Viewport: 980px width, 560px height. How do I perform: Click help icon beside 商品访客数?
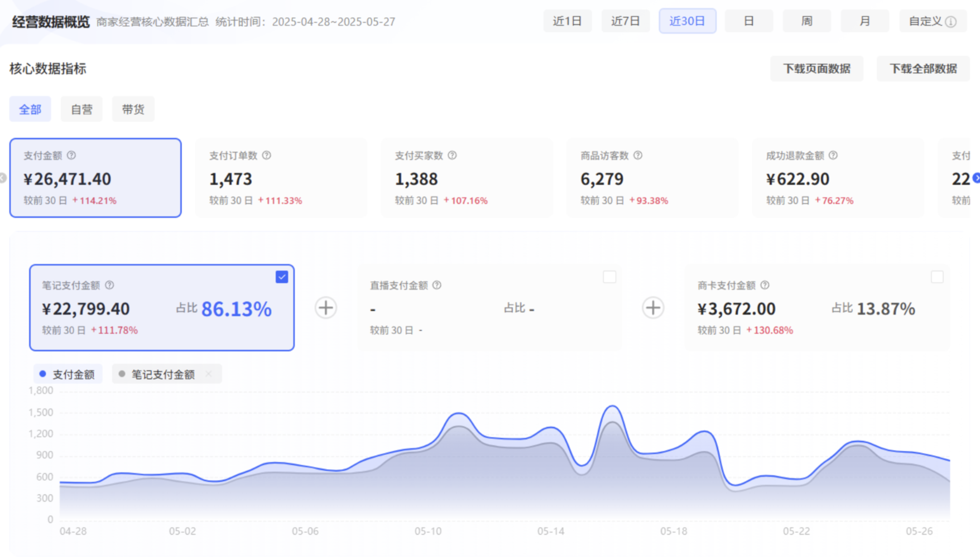[x=638, y=156]
